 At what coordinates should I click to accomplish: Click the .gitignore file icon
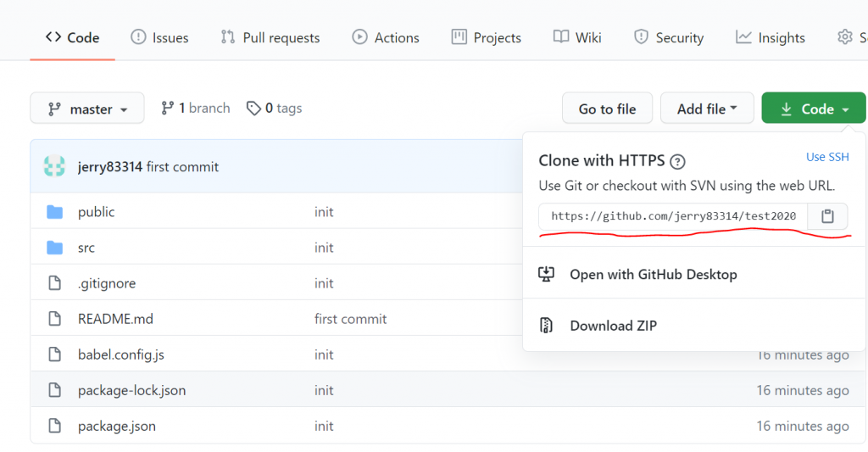click(x=55, y=283)
